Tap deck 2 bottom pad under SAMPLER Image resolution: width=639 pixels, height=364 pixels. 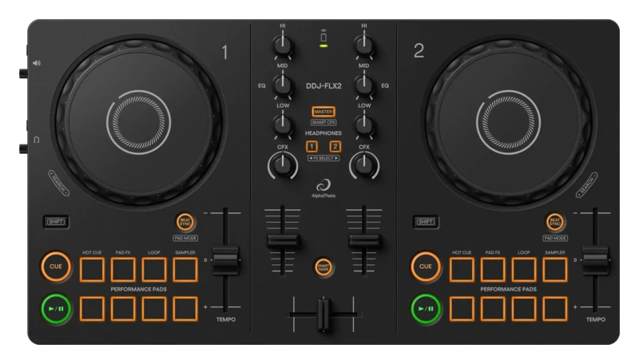pyautogui.click(x=554, y=309)
